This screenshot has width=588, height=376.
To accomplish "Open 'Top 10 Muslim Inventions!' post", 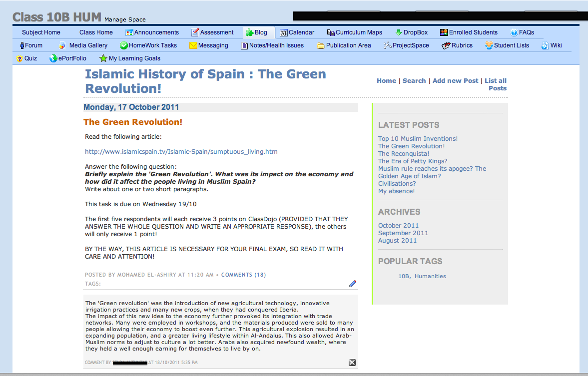I will 418,139.
